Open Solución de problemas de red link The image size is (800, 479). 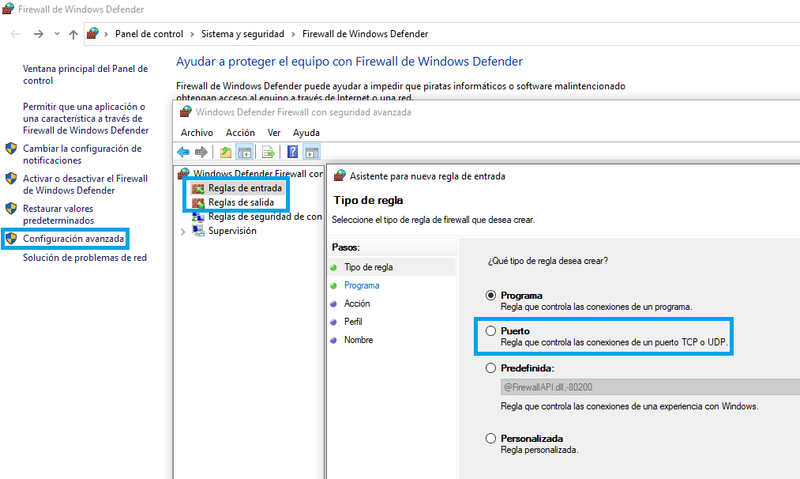(x=85, y=258)
